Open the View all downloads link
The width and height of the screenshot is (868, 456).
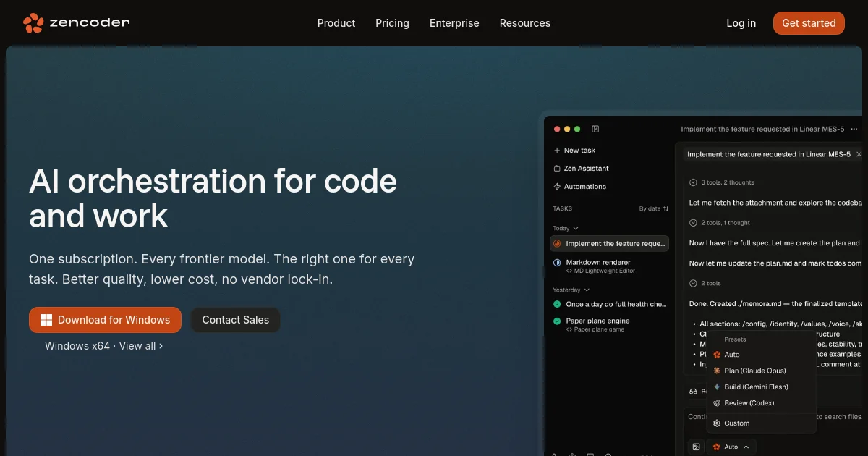(x=141, y=346)
